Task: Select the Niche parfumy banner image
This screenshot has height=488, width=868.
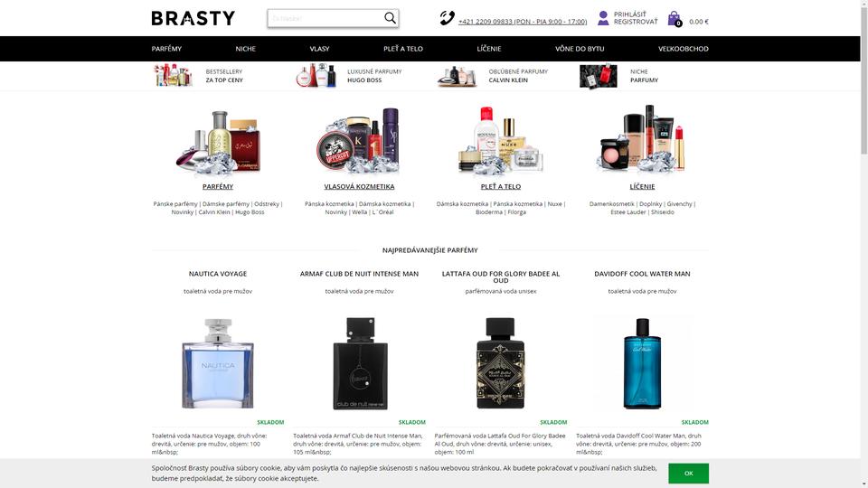Action: [x=598, y=76]
